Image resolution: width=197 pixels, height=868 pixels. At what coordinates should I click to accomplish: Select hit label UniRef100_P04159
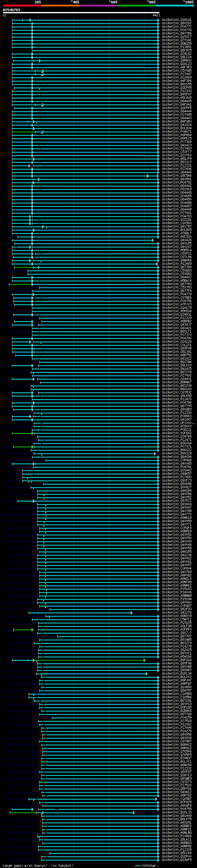(177, 717)
